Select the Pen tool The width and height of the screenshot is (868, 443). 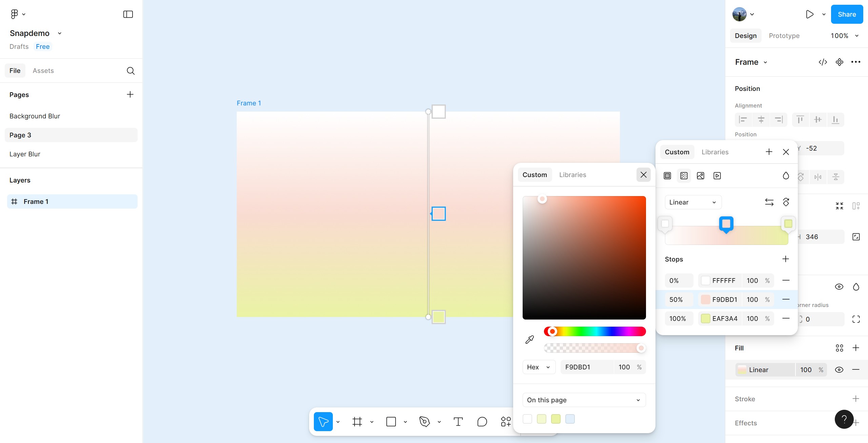tap(424, 422)
